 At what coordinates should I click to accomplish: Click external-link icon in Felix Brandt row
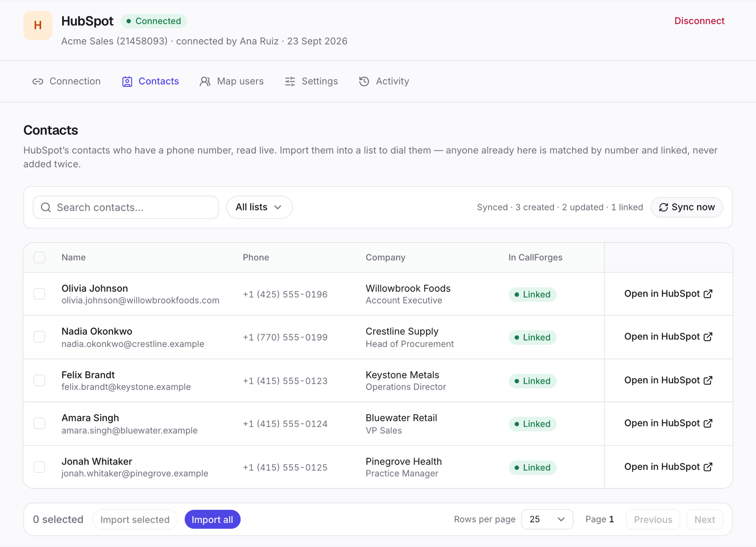pos(708,381)
